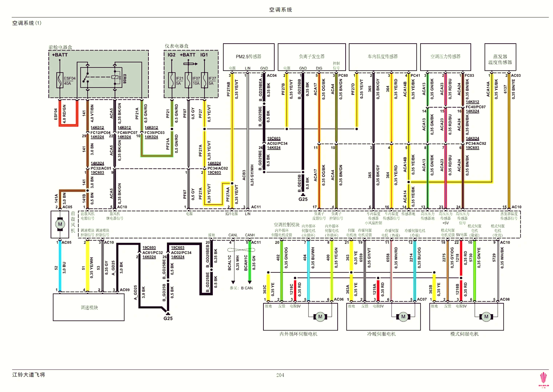The width and height of the screenshot is (553, 392).
Task: Click the IG1 power label
Action: click(x=204, y=55)
